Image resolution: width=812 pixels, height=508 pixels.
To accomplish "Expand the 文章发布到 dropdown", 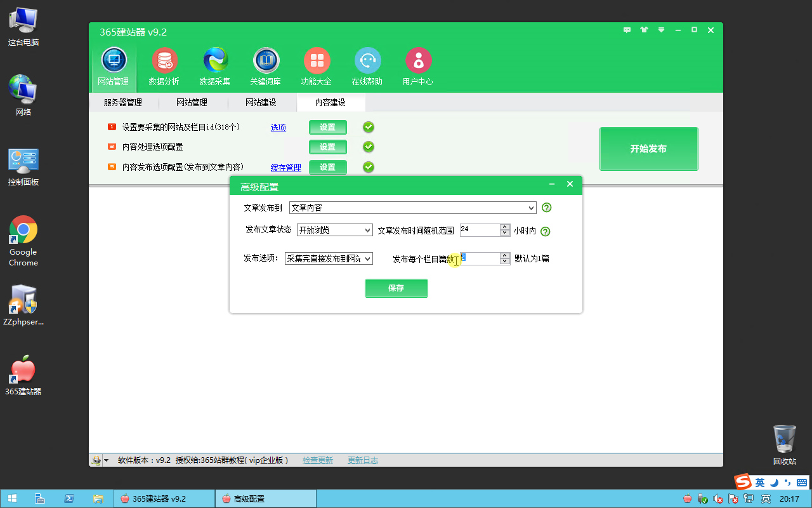I will [x=531, y=208].
